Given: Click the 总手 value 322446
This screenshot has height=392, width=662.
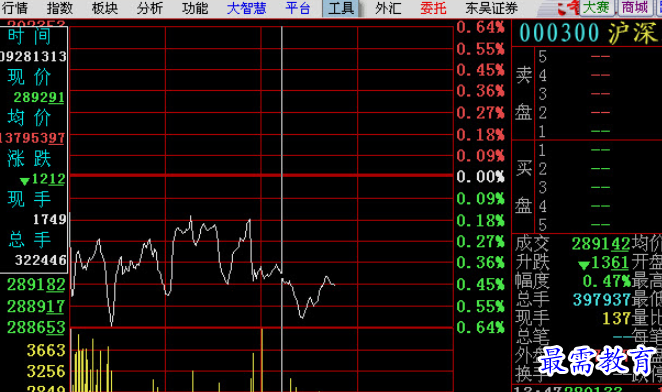Looking at the screenshot, I should pos(41,260).
